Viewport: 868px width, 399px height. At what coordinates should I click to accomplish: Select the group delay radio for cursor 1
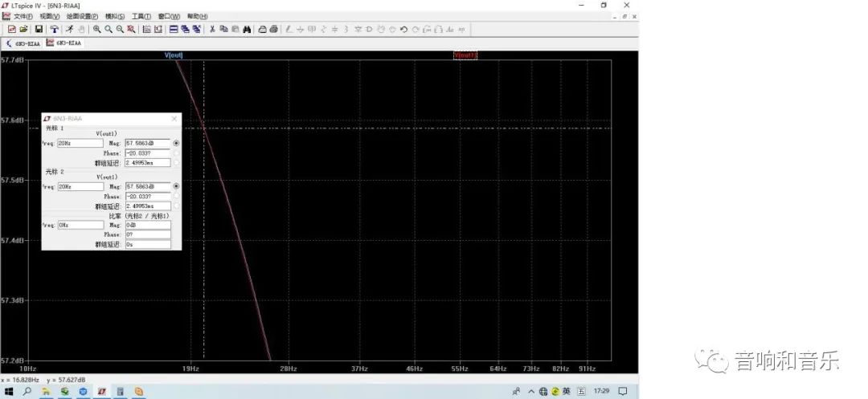coord(176,162)
